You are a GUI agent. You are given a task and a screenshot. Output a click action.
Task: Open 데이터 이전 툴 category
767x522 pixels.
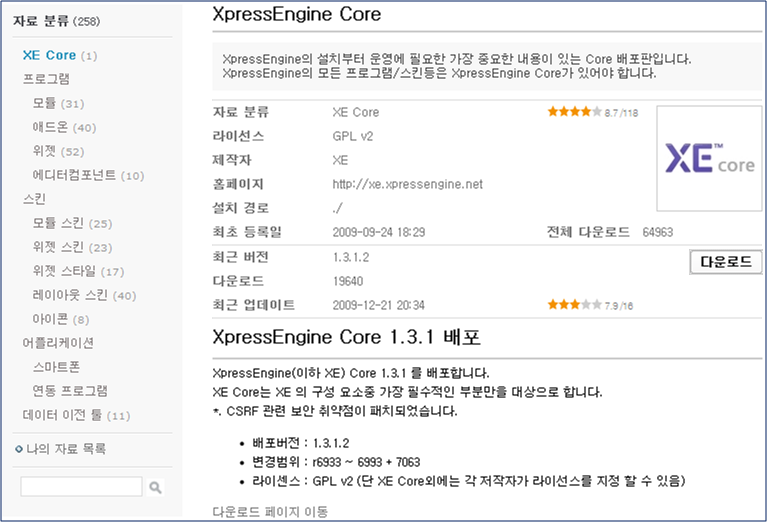(x=62, y=415)
